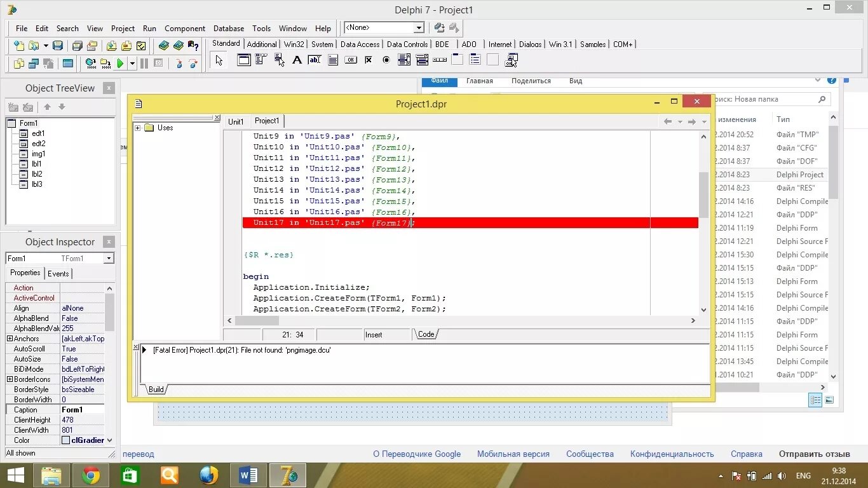Switch to the Unit1 editor tab
The height and width of the screenshot is (488, 868).
pos(236,121)
